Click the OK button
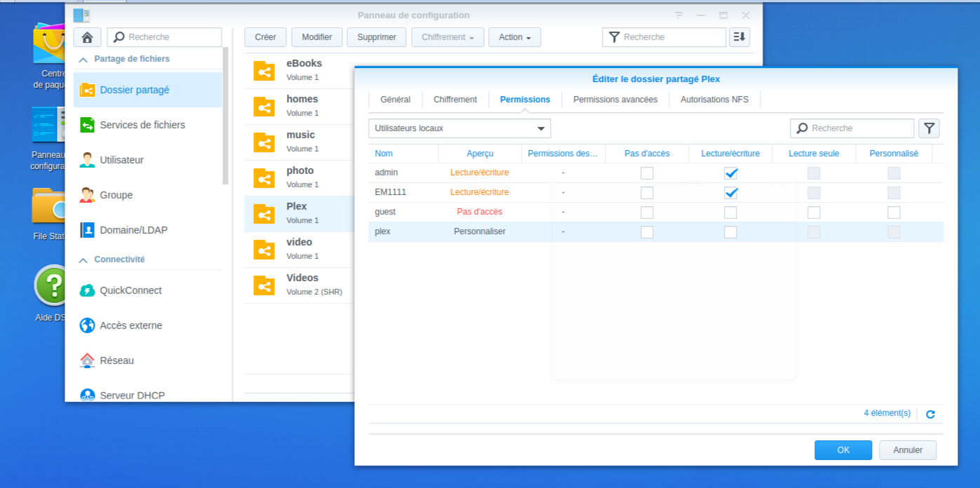The height and width of the screenshot is (488, 980). (x=843, y=450)
